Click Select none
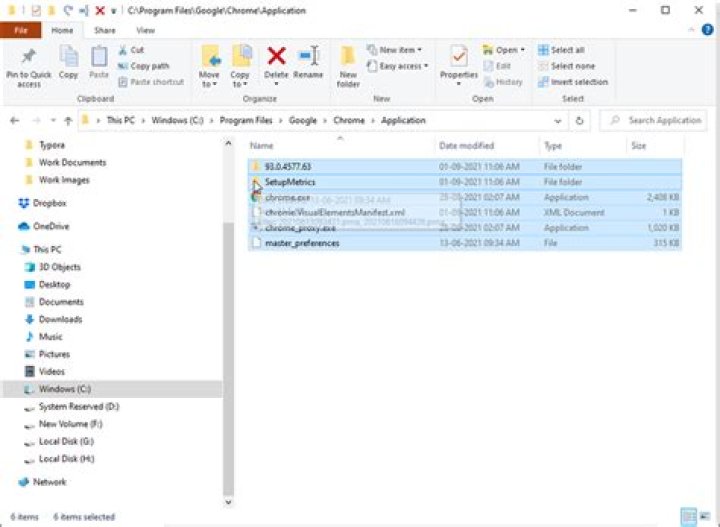The image size is (720, 527). [x=567, y=66]
